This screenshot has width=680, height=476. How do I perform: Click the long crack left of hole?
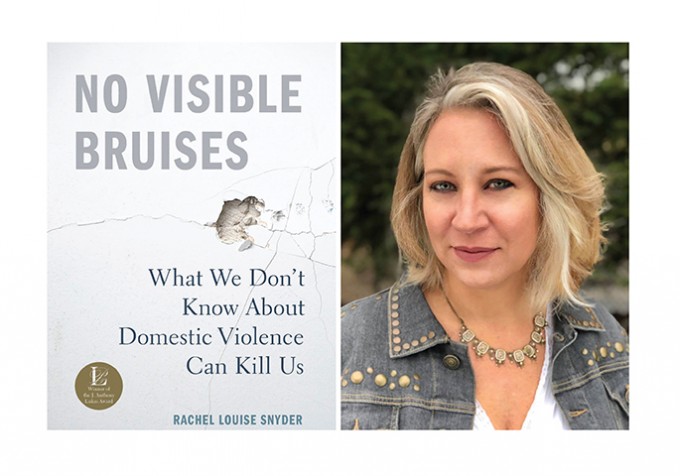(128, 221)
